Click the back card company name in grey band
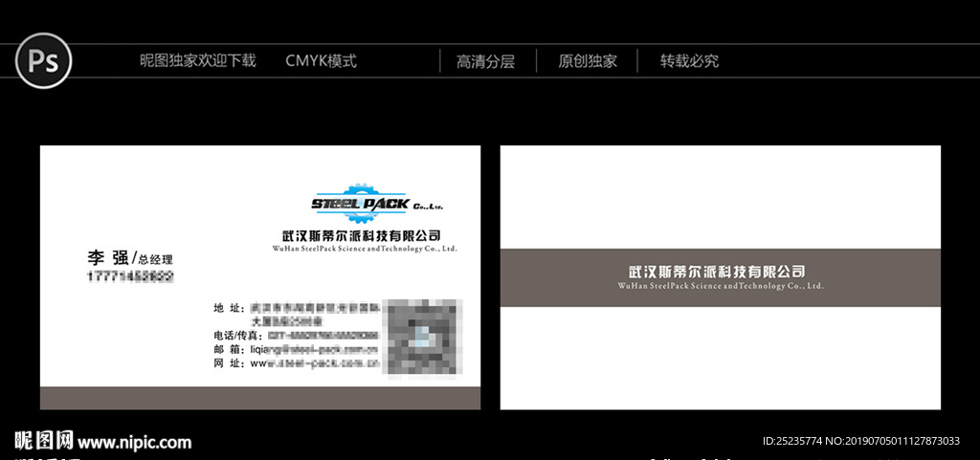This screenshot has width=980, height=460. click(x=717, y=273)
